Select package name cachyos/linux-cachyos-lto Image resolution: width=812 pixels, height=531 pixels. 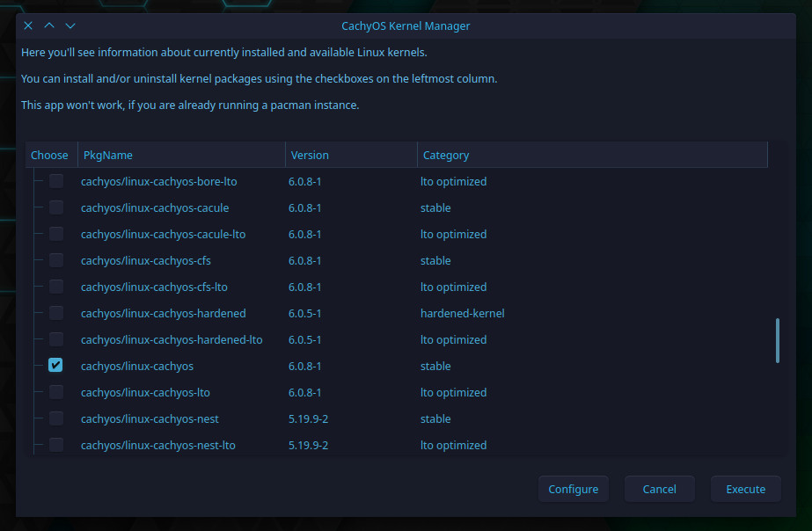click(x=145, y=393)
